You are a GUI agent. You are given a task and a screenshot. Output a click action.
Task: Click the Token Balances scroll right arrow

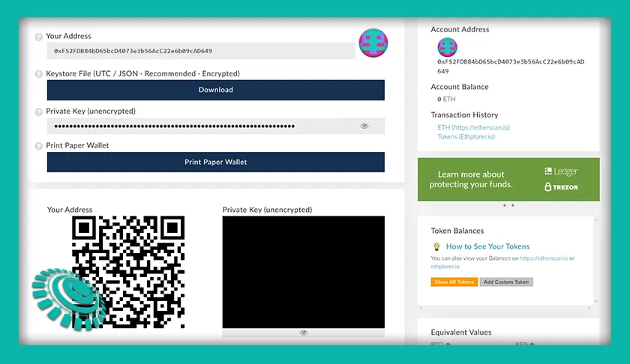pos(589,309)
